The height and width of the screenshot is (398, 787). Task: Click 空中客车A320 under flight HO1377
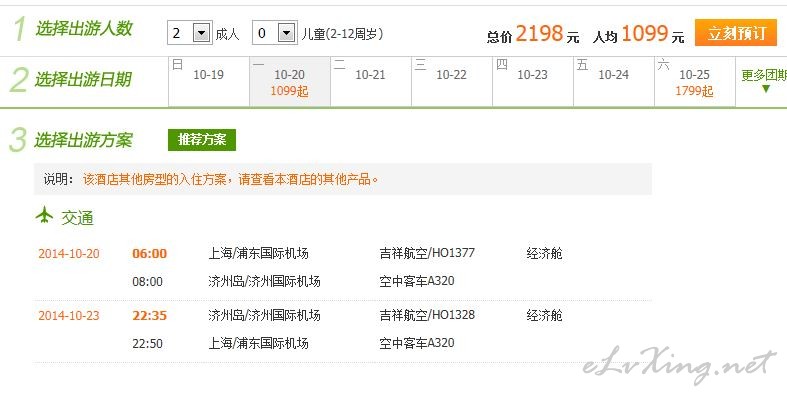(x=417, y=281)
